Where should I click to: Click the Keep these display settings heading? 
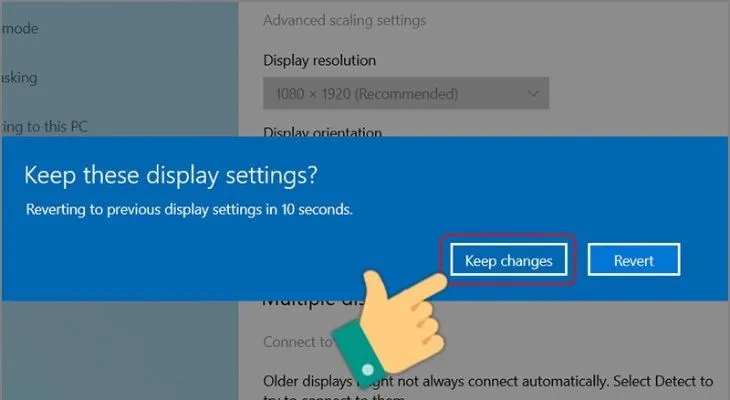click(171, 176)
